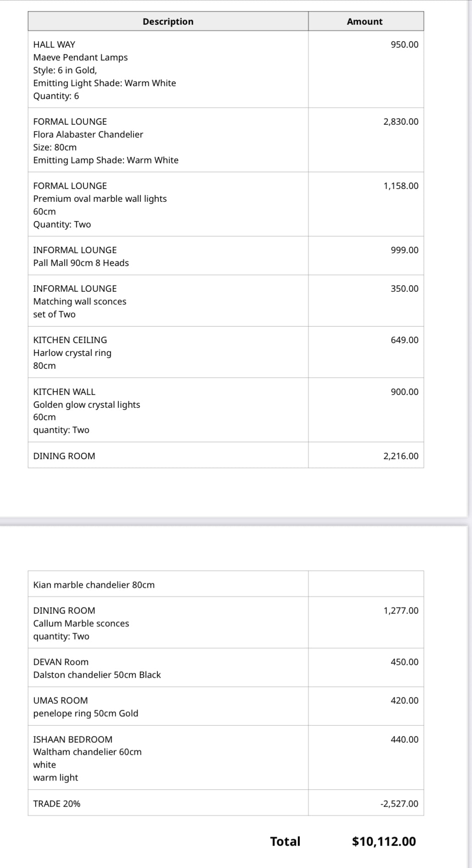Click the 2,216.00 dining room amount
Image resolution: width=472 pixels, height=868 pixels.
coord(401,456)
